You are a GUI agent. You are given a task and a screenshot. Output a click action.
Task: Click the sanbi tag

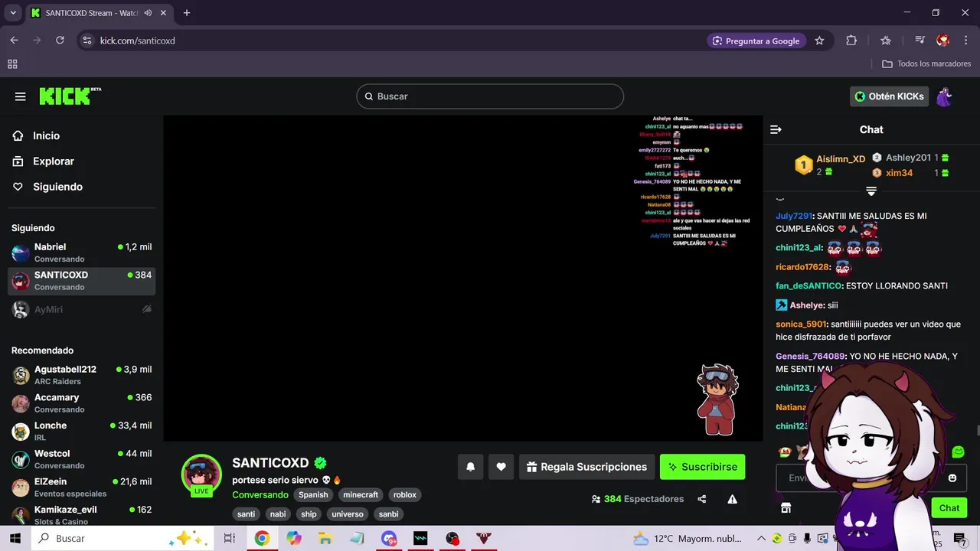pos(388,514)
